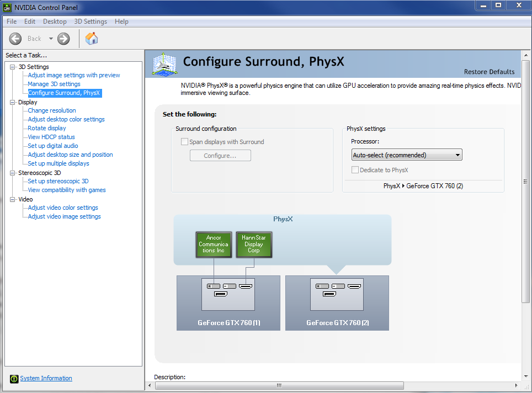Collapse the Stereoscopic 3D tree node
This screenshot has height=393, width=532.
13,173
